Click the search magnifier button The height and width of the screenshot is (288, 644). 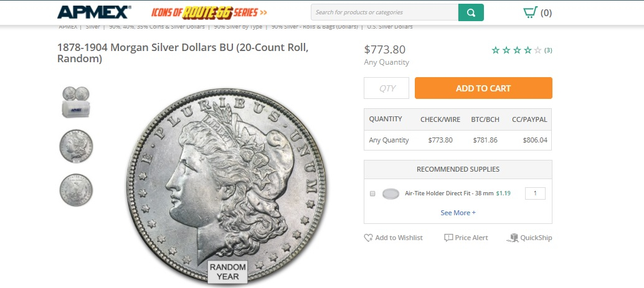click(x=471, y=12)
